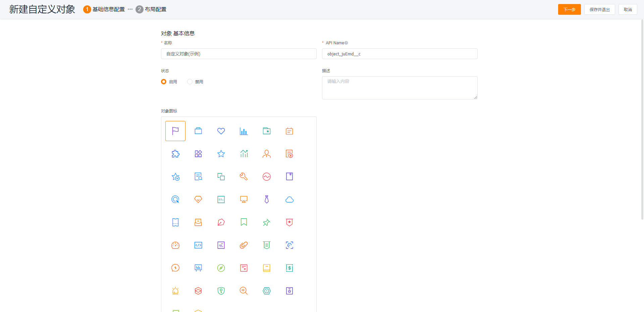
Task: Select the orange inbox tray icon
Action: (x=198, y=222)
